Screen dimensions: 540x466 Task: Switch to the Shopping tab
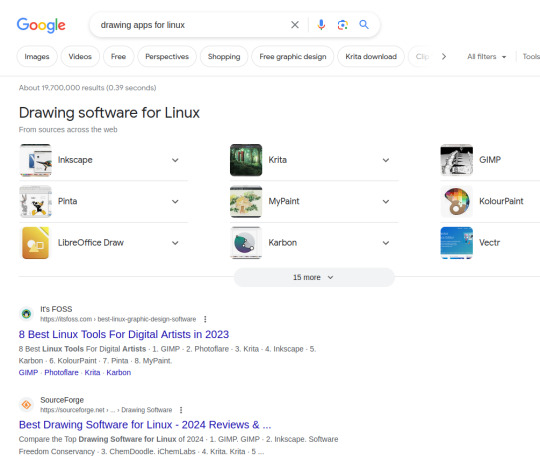coord(224,56)
